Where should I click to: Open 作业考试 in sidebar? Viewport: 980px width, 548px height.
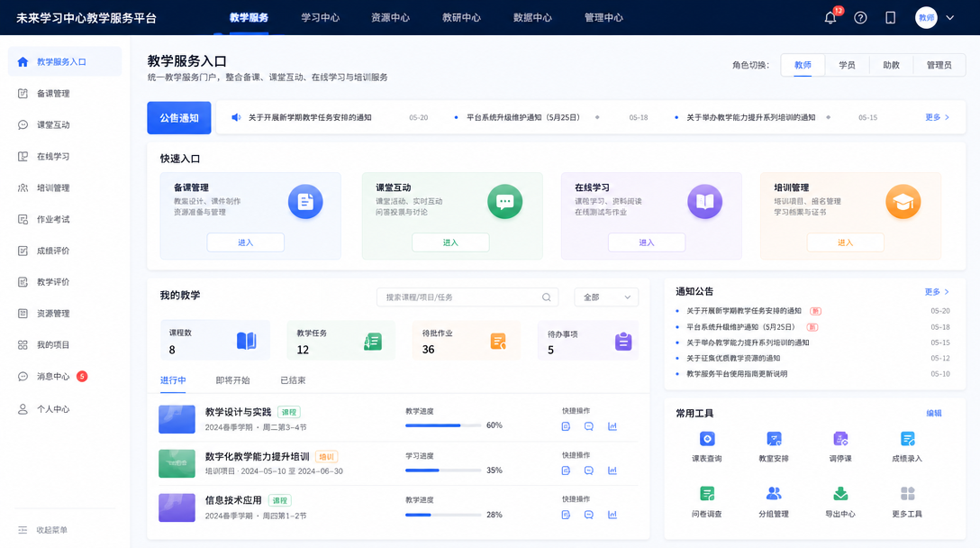pyautogui.click(x=64, y=219)
